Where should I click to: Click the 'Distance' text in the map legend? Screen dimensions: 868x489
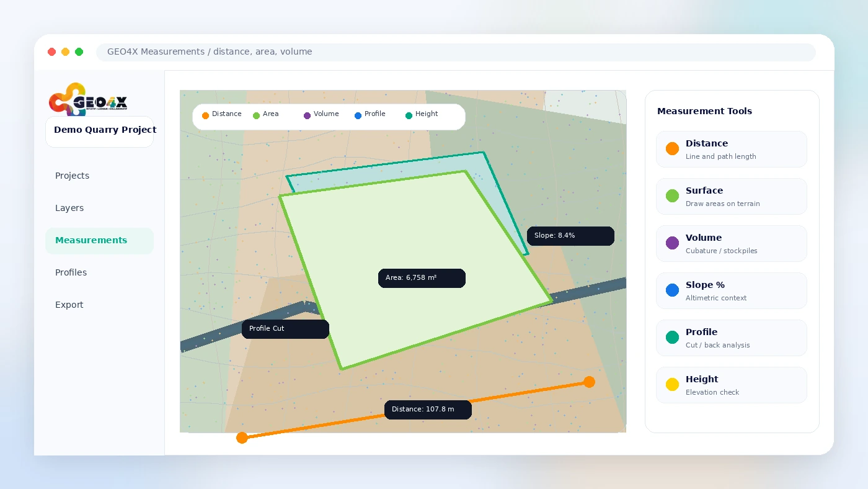(226, 114)
